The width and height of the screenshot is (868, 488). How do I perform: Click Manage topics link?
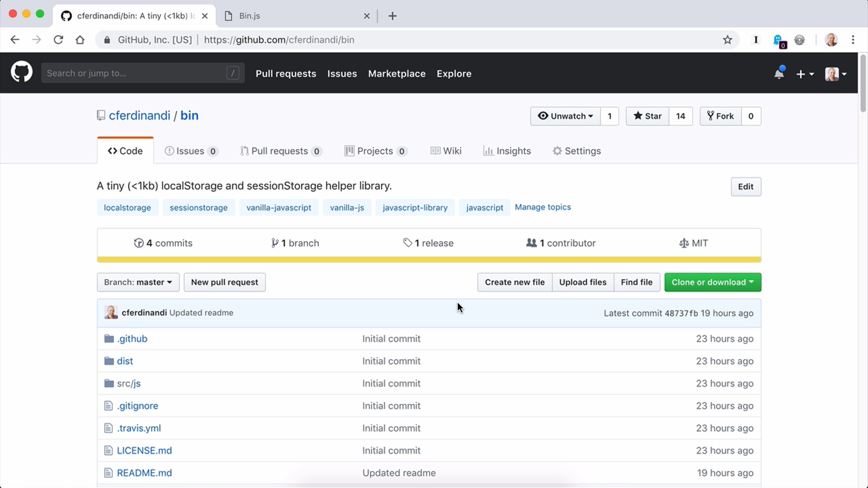coord(543,207)
